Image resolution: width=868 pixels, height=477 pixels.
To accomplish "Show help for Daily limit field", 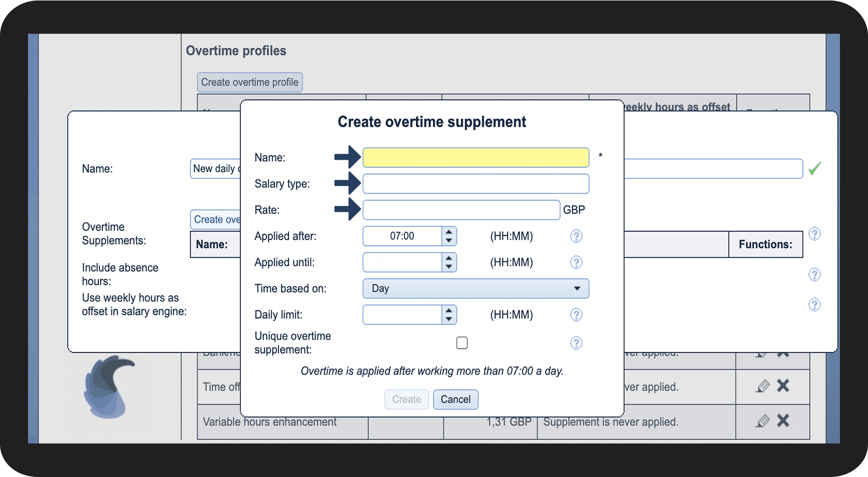I will tap(576, 315).
